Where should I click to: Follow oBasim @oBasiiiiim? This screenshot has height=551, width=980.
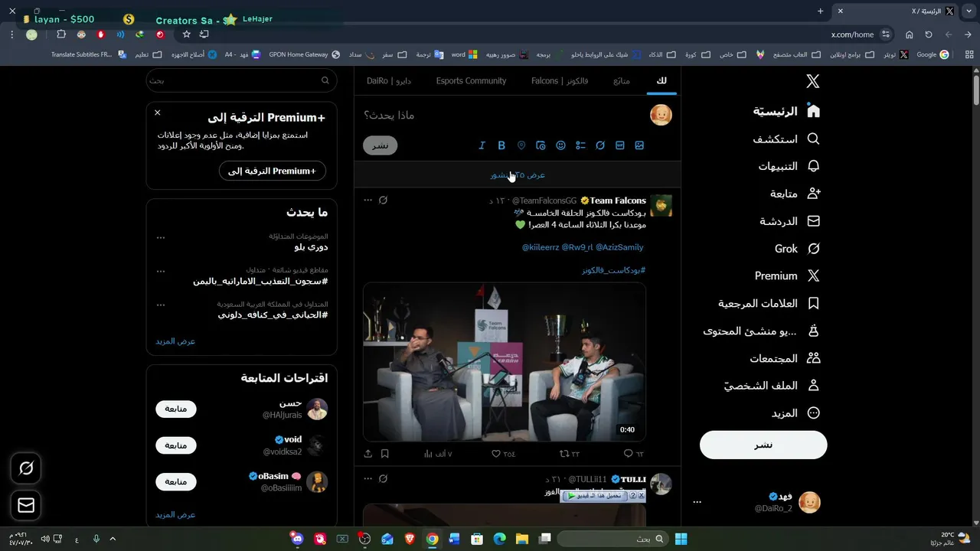(176, 482)
